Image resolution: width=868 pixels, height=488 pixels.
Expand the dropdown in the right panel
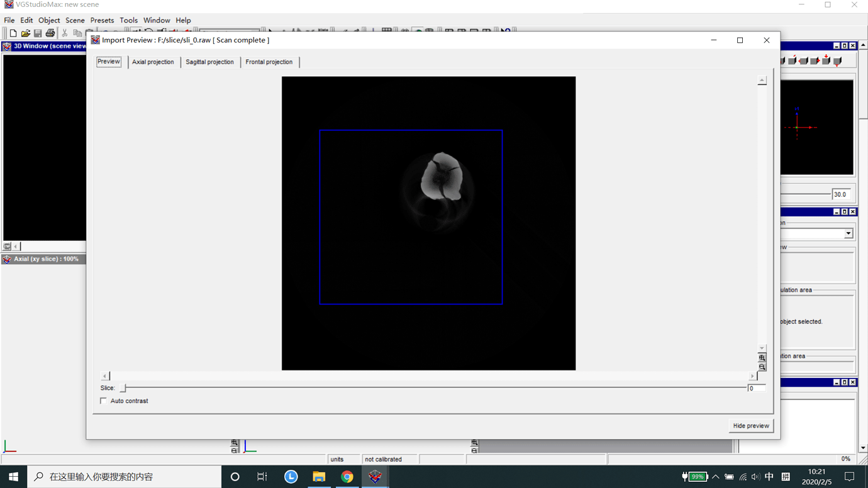848,233
